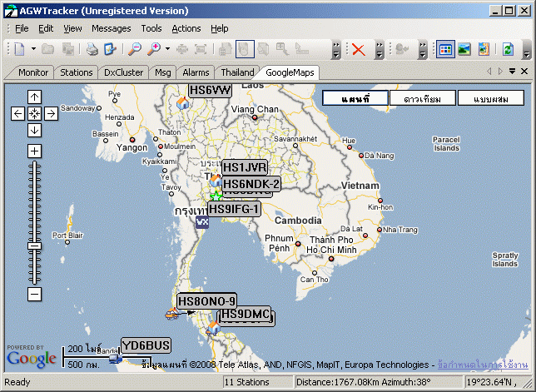Click the greyed pan arrows toolbar icon
The height and width of the screenshot is (392, 536).
[x=182, y=49]
